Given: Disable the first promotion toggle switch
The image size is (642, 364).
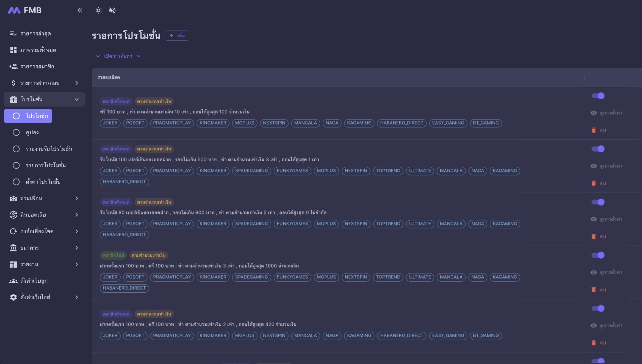Looking at the screenshot, I should pyautogui.click(x=598, y=96).
